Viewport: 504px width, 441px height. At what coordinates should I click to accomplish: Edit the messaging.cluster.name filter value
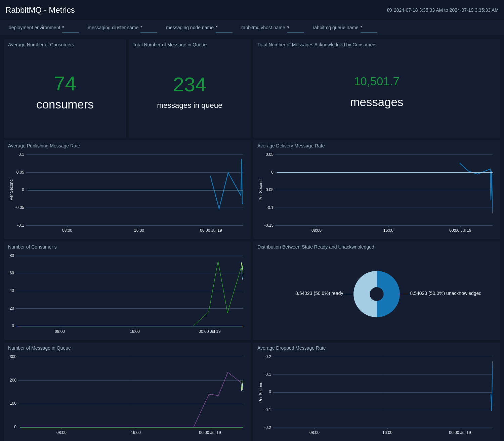[x=149, y=28]
